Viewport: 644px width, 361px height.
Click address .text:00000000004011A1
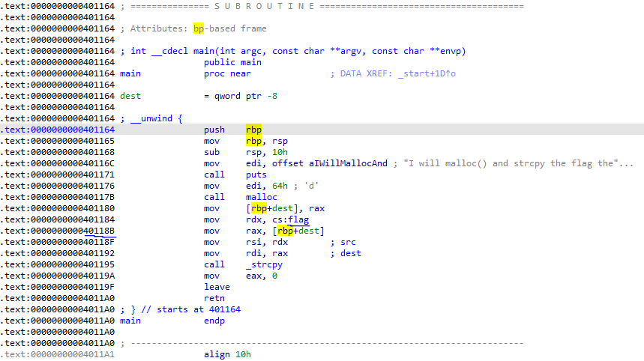(58, 354)
